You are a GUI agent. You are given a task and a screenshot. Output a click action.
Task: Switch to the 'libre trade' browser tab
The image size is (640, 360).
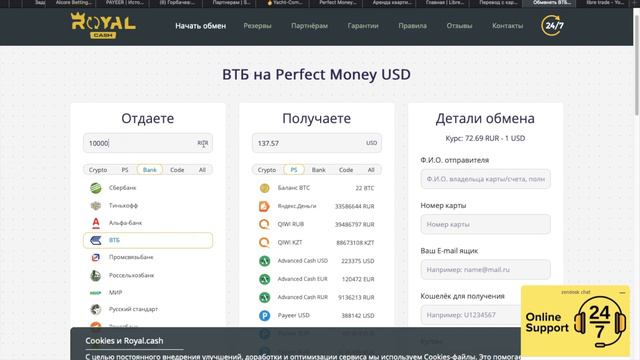[x=604, y=3]
